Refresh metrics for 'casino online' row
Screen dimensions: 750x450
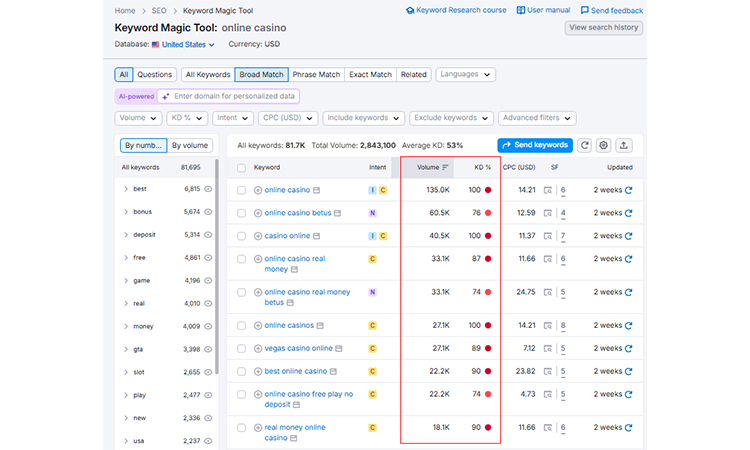click(629, 236)
